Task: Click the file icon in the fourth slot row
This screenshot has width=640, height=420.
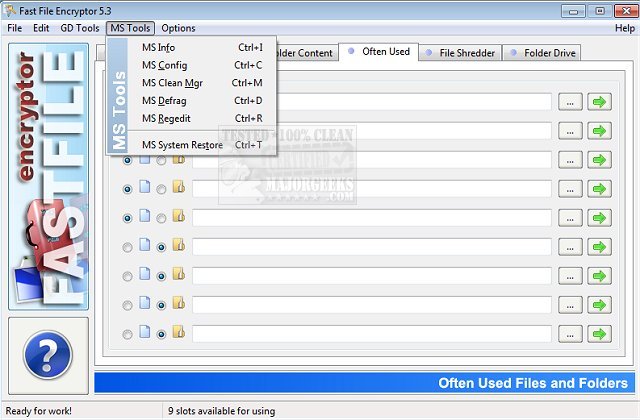Action: coord(144,187)
